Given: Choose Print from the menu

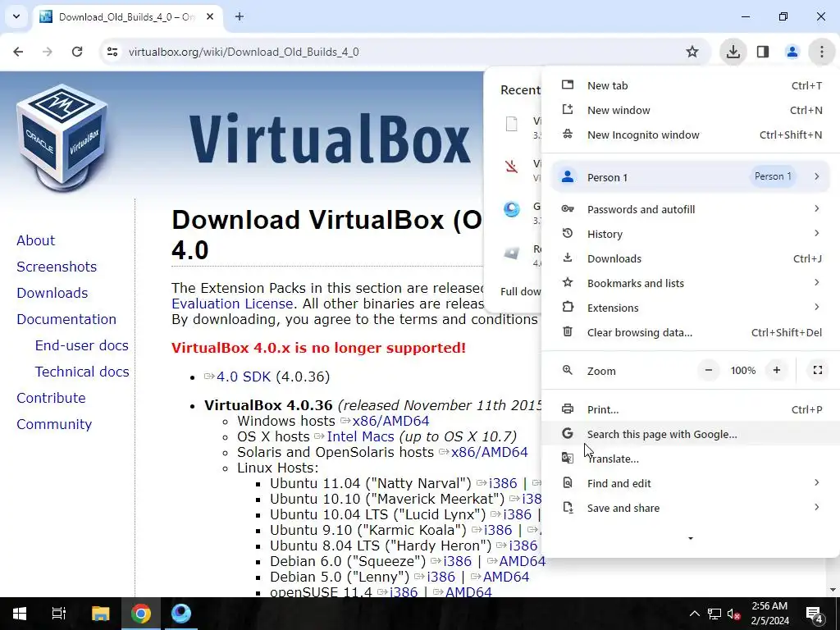Looking at the screenshot, I should coord(691,410).
